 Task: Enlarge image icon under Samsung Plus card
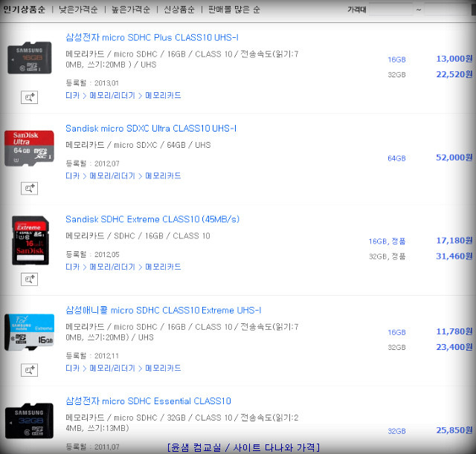pyautogui.click(x=30, y=97)
